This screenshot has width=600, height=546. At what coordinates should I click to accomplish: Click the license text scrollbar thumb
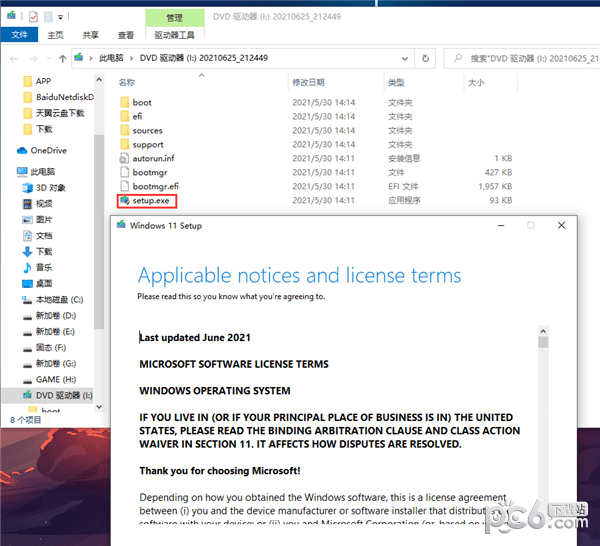point(543,342)
